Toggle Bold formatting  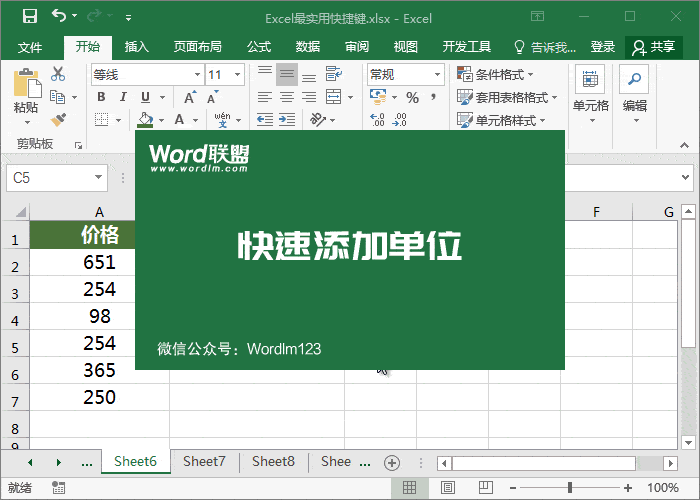coord(101,97)
